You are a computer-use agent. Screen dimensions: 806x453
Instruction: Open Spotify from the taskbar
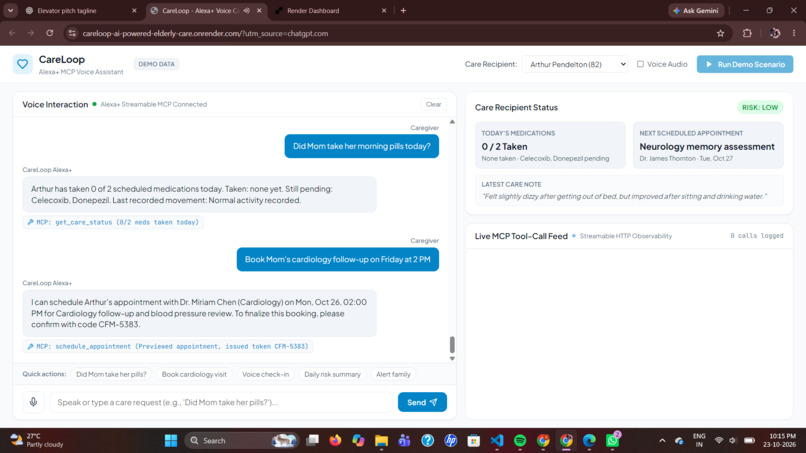(520, 441)
